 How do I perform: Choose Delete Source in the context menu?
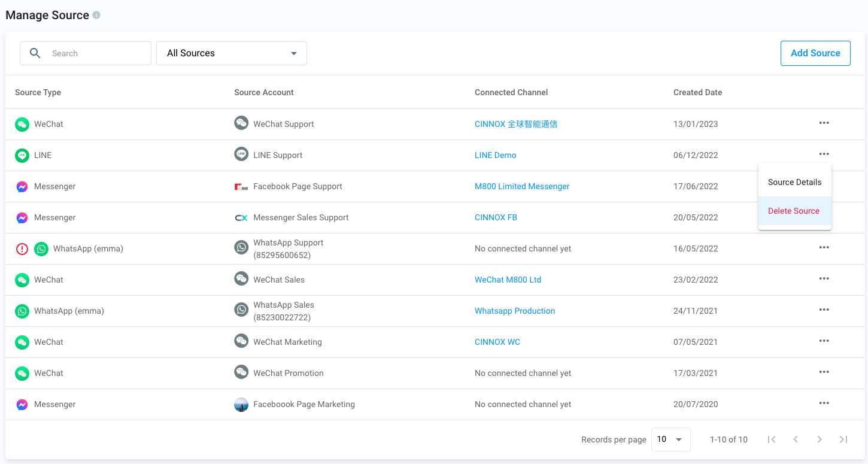(x=794, y=211)
